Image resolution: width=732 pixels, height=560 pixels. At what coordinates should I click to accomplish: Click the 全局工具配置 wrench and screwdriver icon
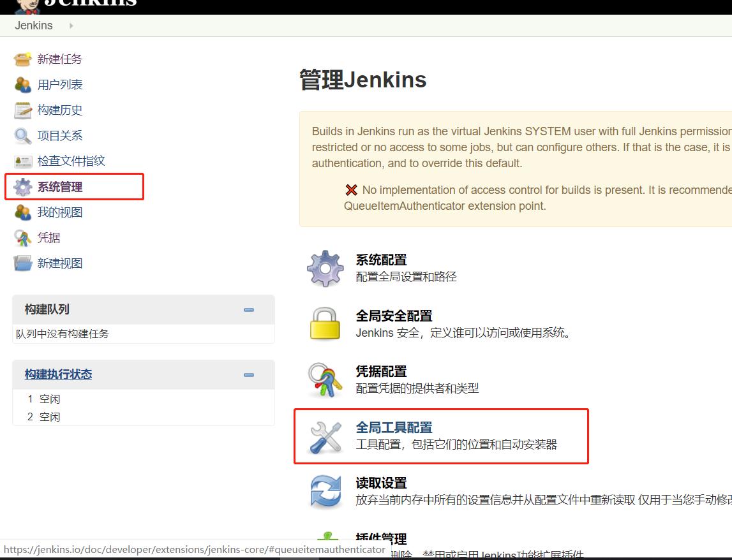(x=325, y=438)
